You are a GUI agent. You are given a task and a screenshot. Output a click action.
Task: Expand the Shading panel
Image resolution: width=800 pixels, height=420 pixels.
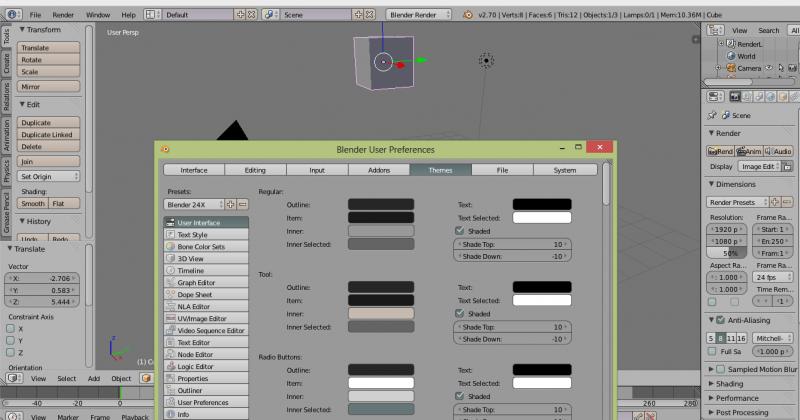[729, 384]
